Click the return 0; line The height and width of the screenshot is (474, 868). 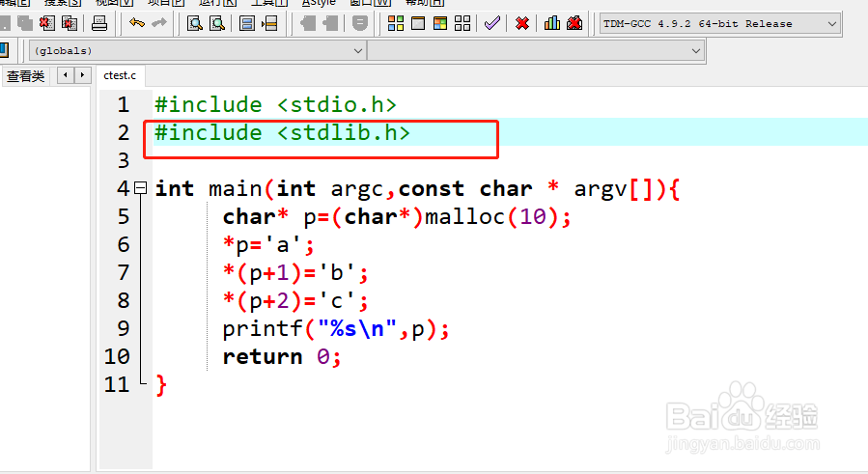[282, 357]
